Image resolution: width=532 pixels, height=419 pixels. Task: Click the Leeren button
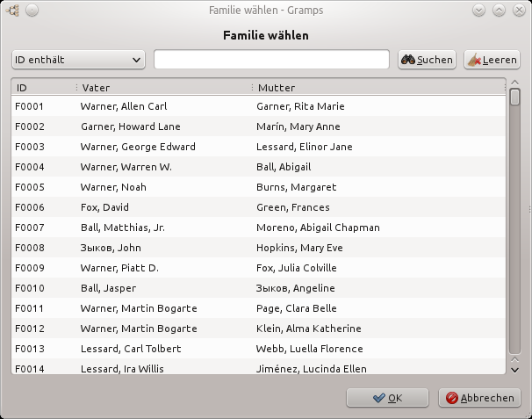coord(492,60)
